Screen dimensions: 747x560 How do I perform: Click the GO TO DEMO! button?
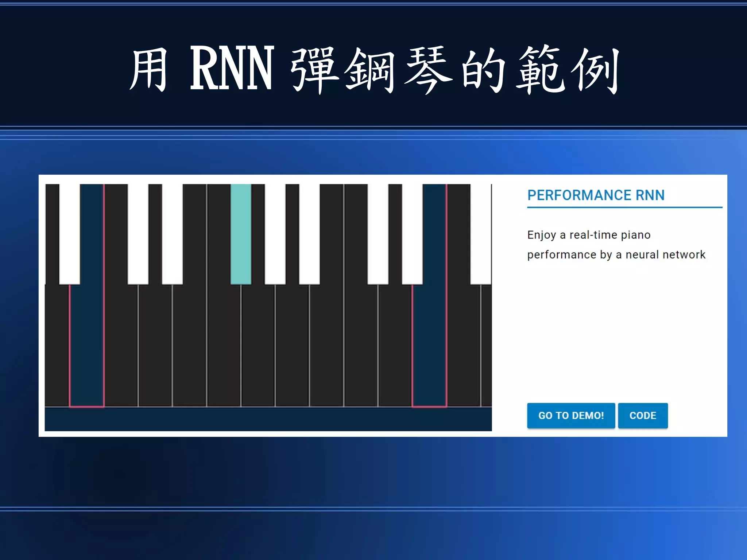(571, 415)
